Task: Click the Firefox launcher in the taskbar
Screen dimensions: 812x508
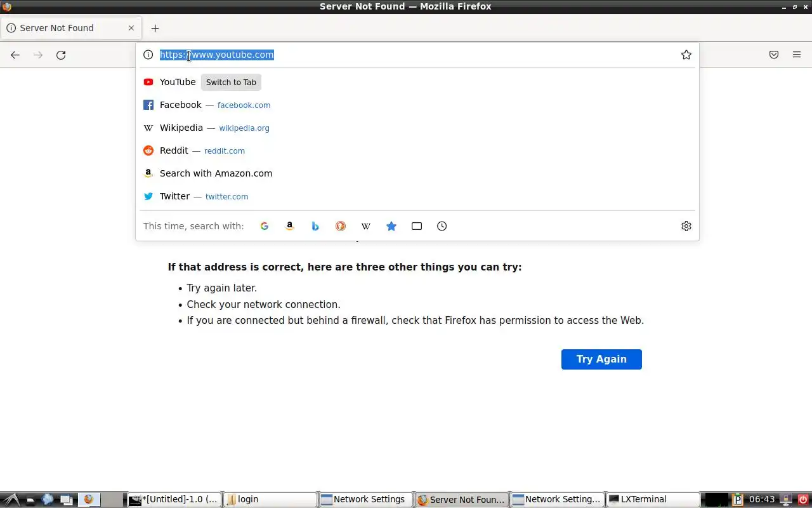Action: point(89,500)
